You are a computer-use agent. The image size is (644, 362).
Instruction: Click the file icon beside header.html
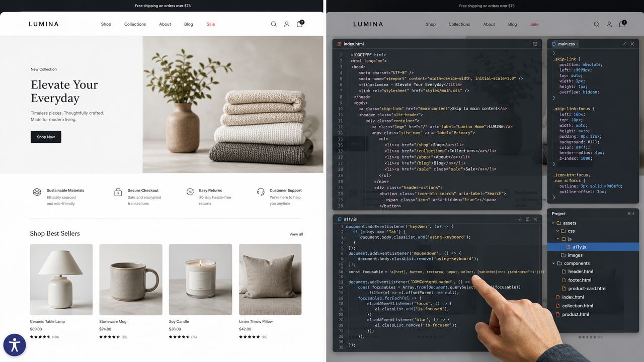tap(563, 271)
